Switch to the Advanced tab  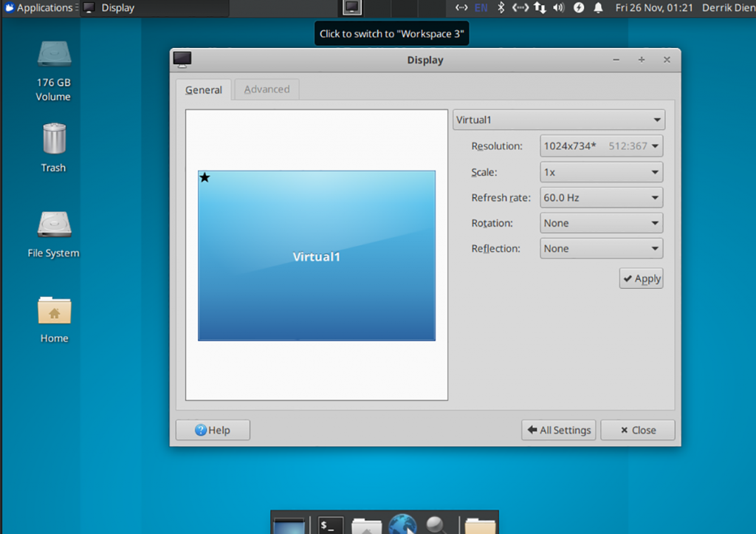(x=266, y=89)
